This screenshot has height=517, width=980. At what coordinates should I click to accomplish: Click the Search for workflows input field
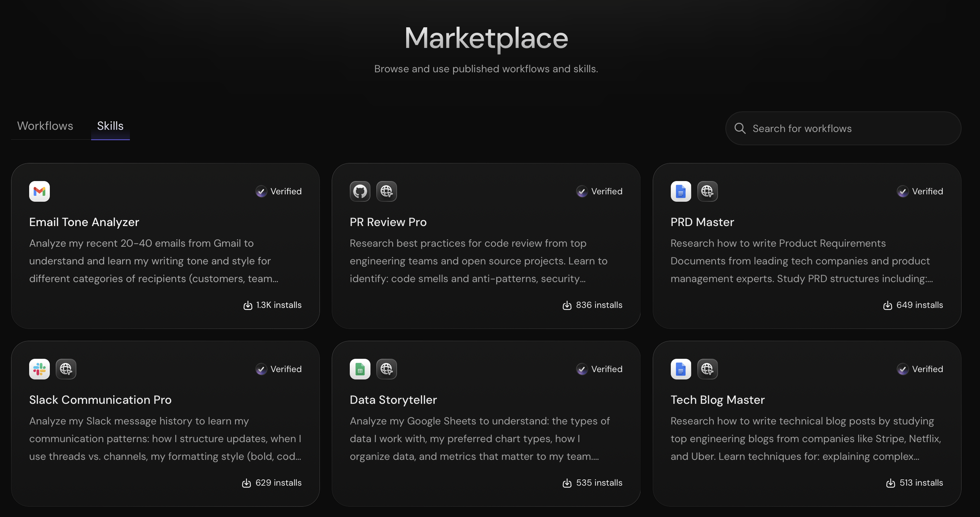coord(852,128)
